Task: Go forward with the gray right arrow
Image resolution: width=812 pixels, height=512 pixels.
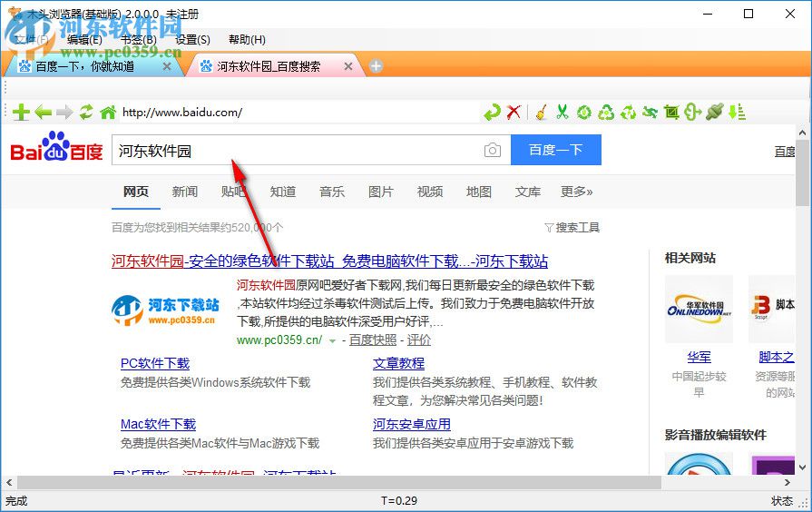Action: (64, 112)
